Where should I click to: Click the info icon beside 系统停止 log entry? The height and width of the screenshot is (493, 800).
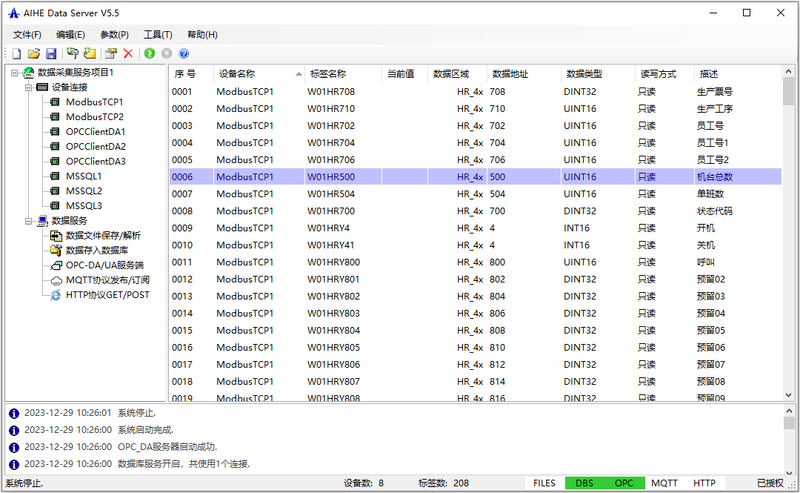[14, 413]
